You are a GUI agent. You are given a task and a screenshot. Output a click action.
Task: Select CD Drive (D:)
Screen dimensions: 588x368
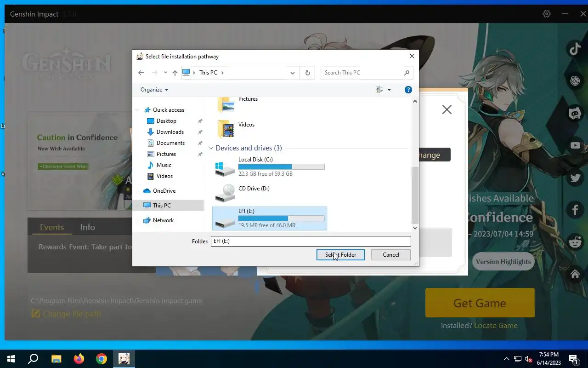pos(270,192)
